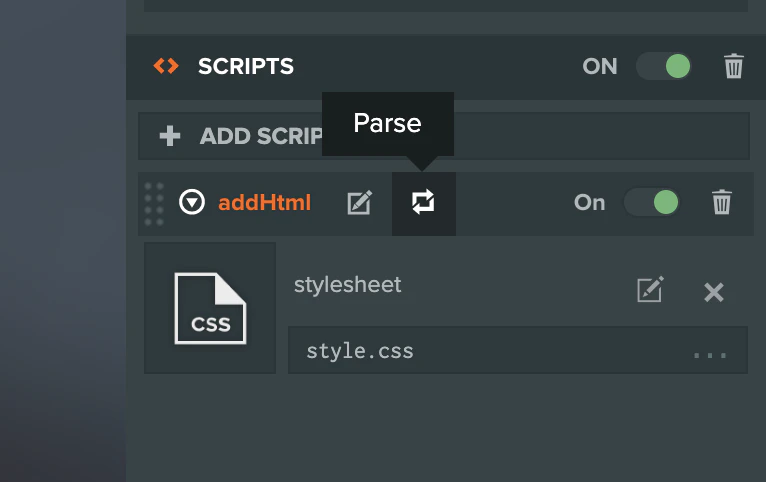Screen dimensions: 766x482
Task: Edit the addHtml script with pencil icon
Action: [359, 203]
